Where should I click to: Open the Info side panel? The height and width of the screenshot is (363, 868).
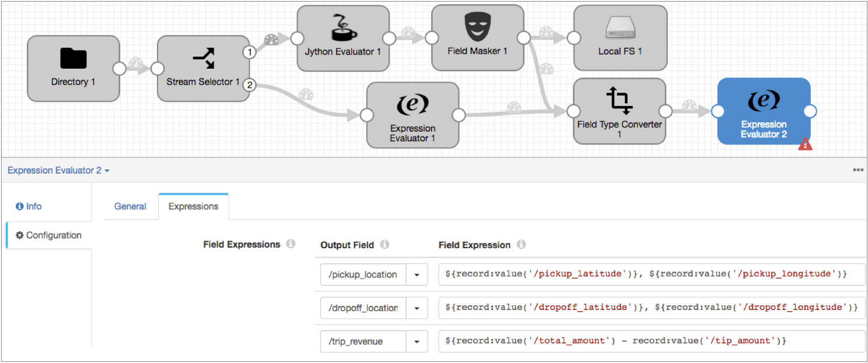(x=29, y=206)
